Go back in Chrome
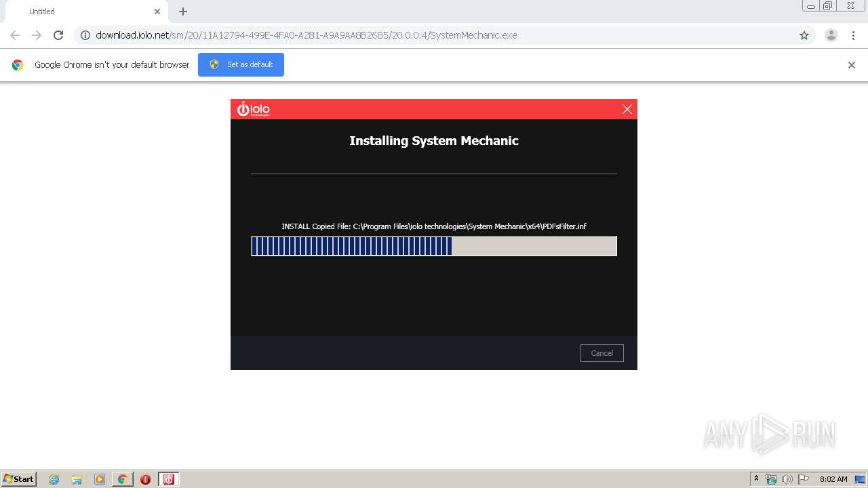 click(x=15, y=35)
